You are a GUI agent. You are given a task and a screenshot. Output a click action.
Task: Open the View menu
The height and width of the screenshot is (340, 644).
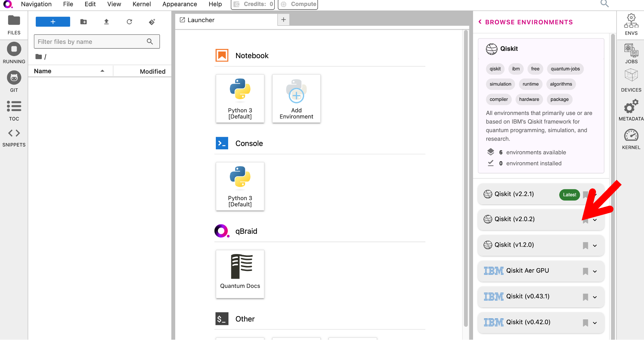(114, 4)
